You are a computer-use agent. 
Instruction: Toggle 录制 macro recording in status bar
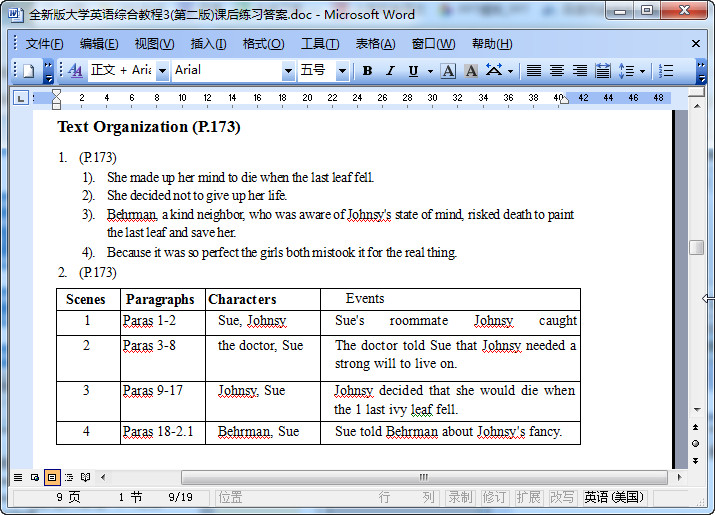460,497
